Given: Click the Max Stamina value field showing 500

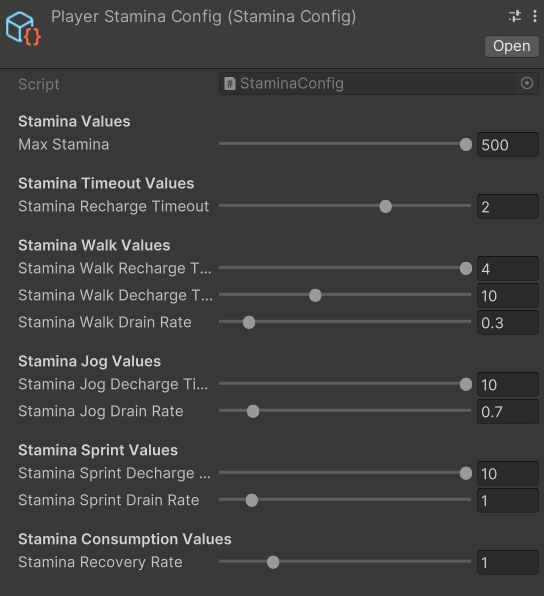Looking at the screenshot, I should coord(508,144).
